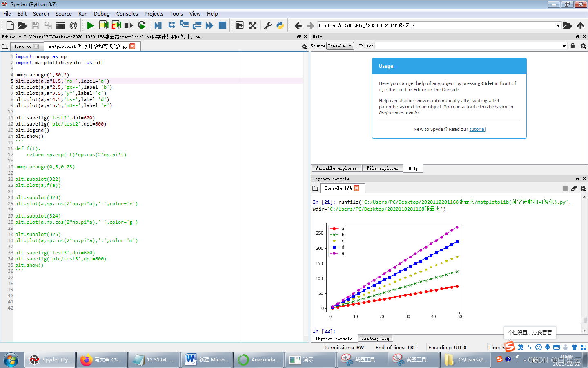Close the matplotolib script tab

coord(132,46)
